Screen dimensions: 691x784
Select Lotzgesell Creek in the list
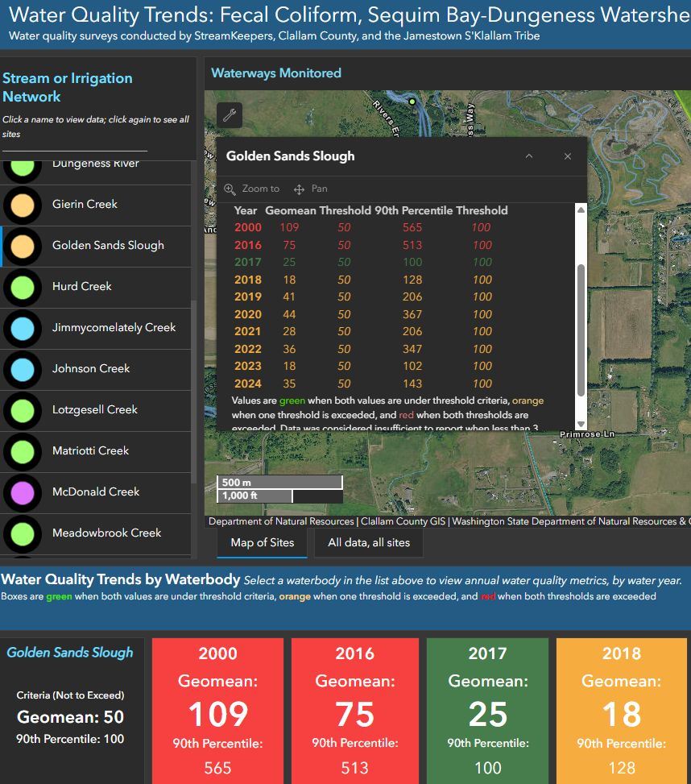95,410
